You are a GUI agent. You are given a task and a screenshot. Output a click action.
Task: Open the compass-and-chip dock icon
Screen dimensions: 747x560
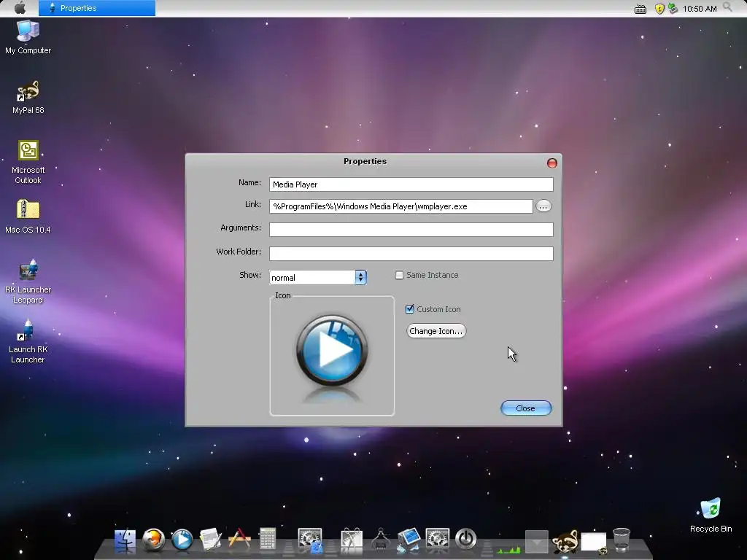(380, 540)
